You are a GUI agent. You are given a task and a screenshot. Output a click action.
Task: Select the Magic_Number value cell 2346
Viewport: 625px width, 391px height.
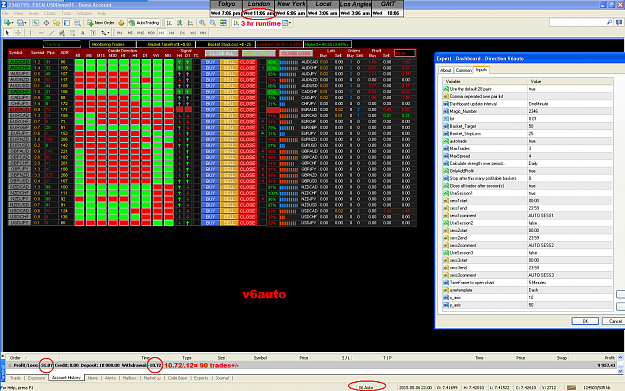coord(570,111)
